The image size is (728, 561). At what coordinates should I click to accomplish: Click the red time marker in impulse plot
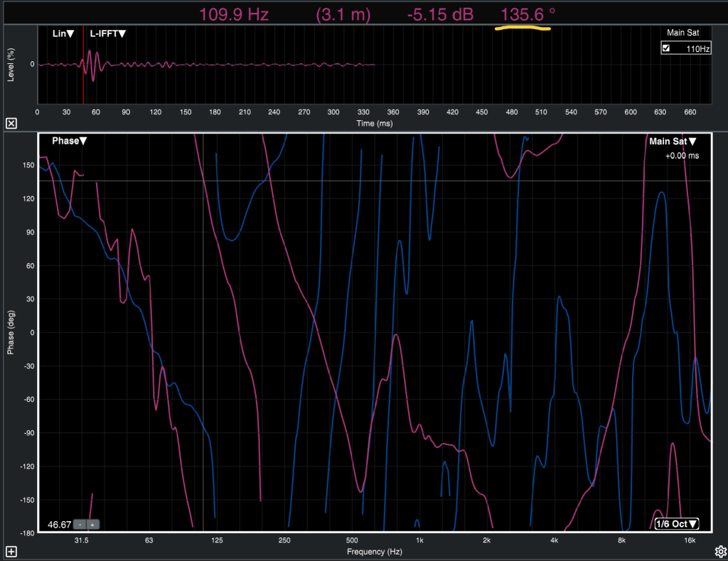[x=83, y=68]
